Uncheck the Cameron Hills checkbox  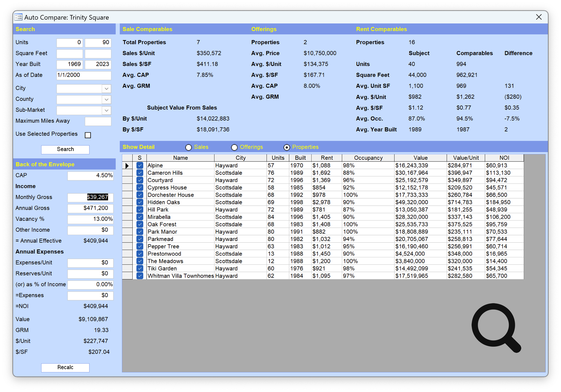(x=140, y=173)
